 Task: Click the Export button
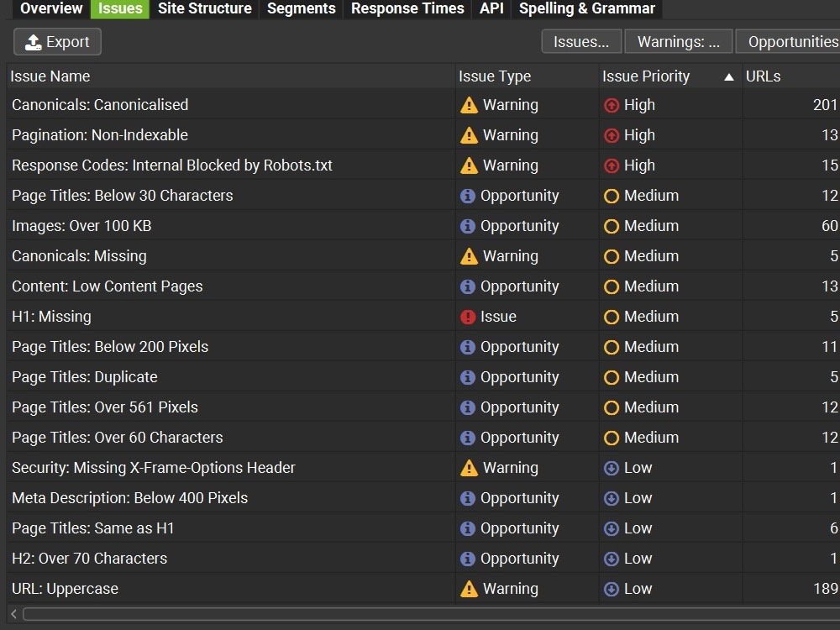click(57, 42)
